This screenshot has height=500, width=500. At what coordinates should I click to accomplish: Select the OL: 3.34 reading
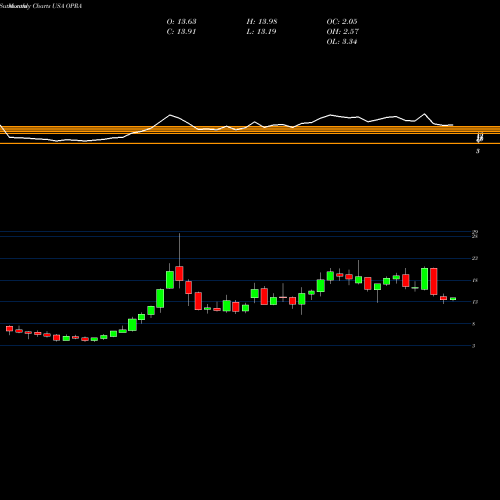(x=342, y=42)
